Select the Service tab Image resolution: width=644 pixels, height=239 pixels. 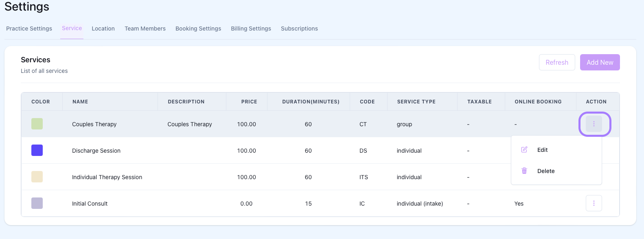(x=72, y=28)
